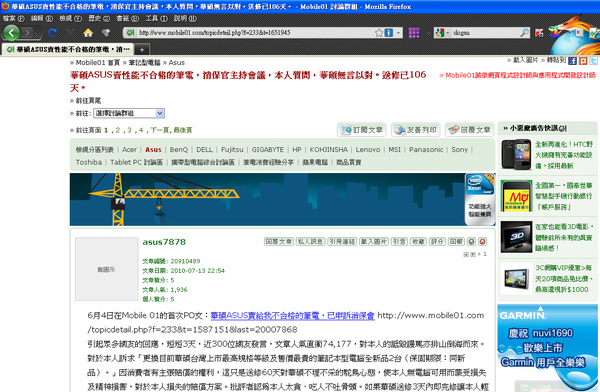Click the rate (評分) post button
Screen dimensions: 600x392
437,242
